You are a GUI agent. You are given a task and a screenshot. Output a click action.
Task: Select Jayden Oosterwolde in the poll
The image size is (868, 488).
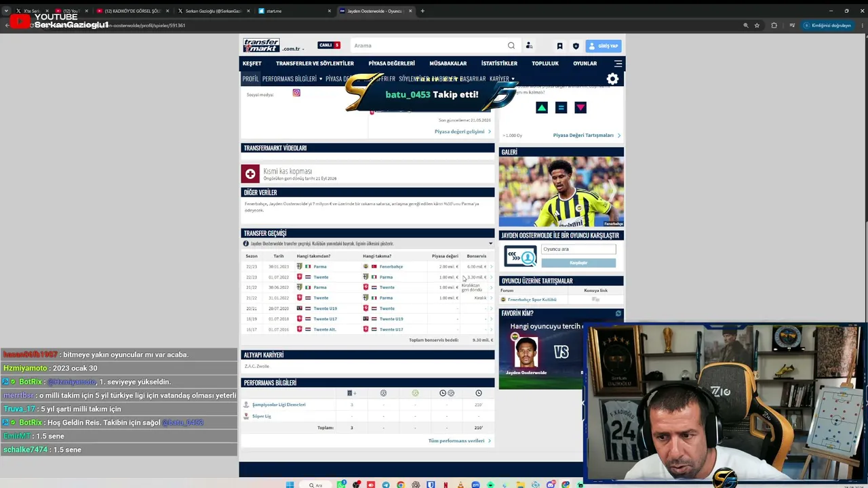[526, 352]
